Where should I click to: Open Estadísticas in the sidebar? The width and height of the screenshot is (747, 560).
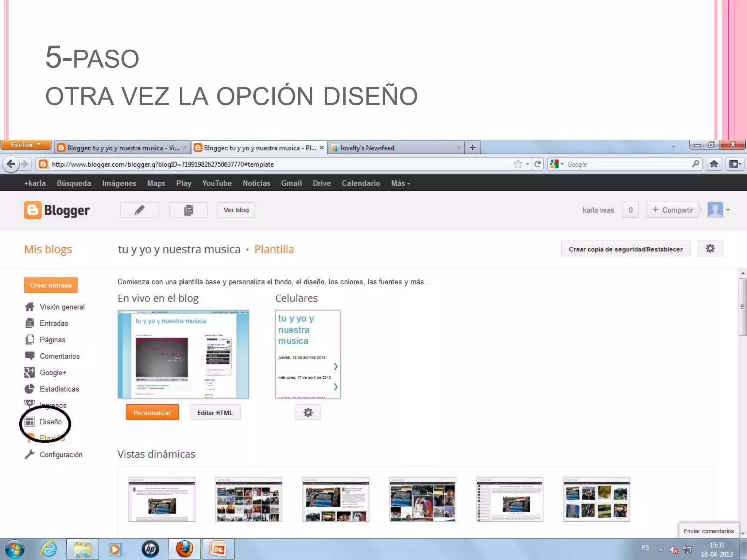52,389
